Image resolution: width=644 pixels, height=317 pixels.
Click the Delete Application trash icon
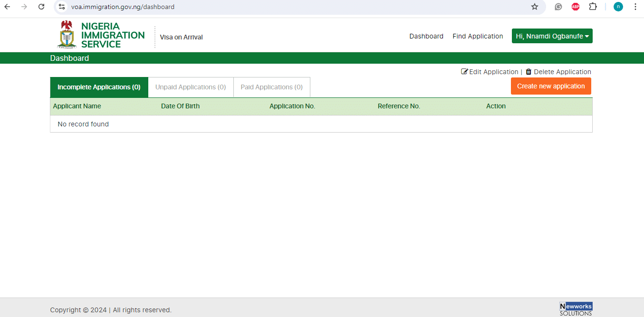click(x=529, y=72)
